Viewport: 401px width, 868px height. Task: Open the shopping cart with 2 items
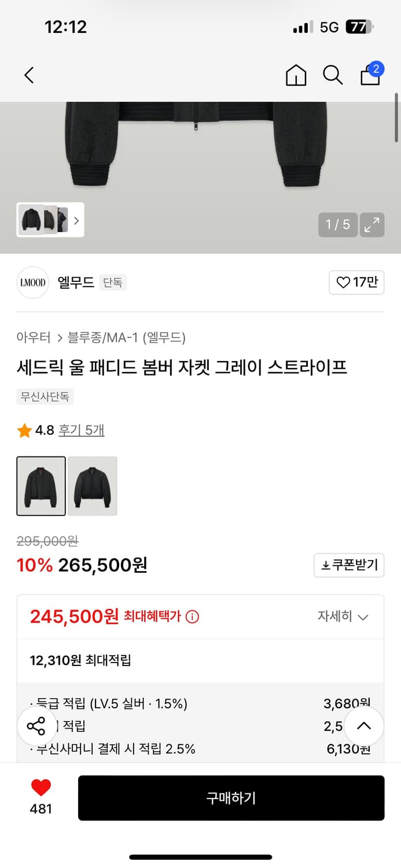coord(370,76)
